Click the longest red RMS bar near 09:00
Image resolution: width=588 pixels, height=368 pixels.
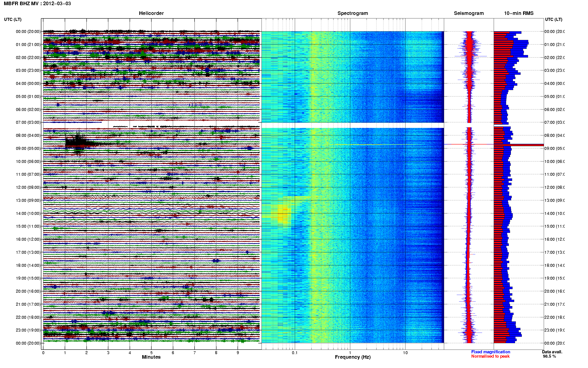point(519,145)
